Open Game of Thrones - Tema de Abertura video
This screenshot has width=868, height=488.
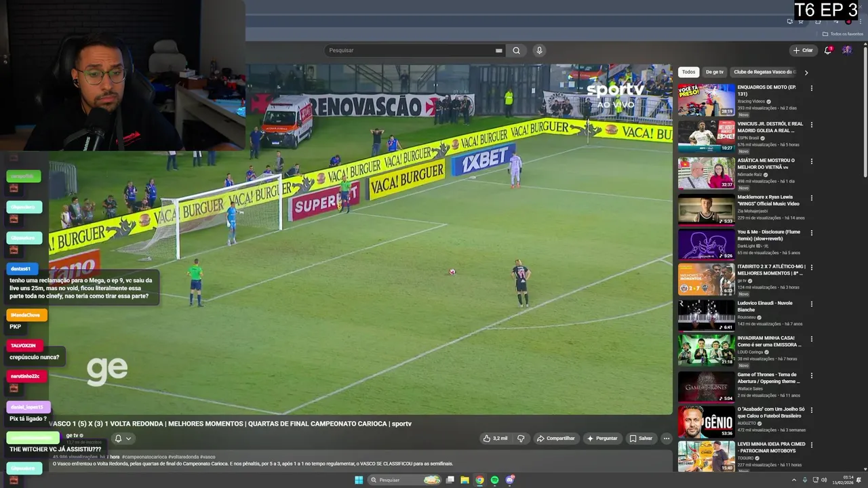click(707, 387)
